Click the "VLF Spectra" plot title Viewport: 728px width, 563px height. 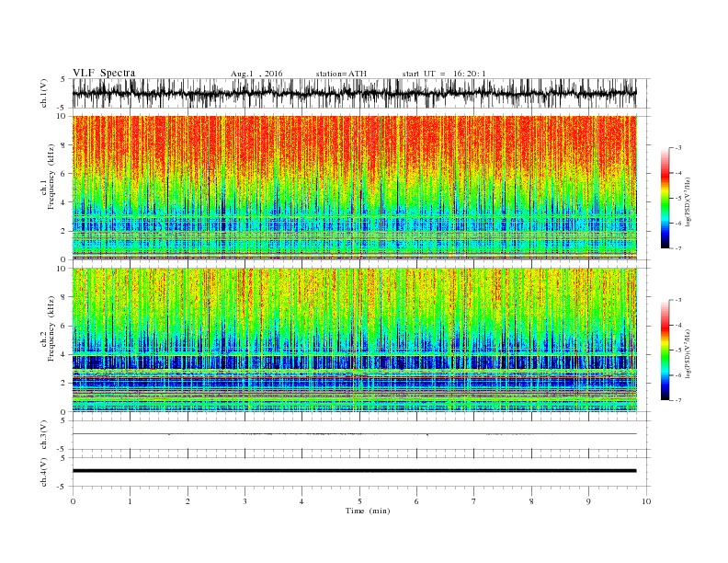click(104, 73)
